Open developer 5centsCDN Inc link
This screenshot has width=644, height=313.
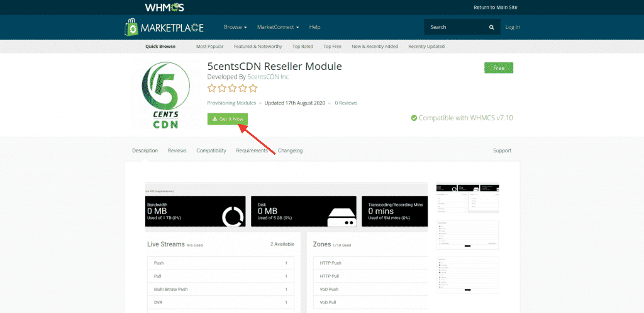coord(268,77)
